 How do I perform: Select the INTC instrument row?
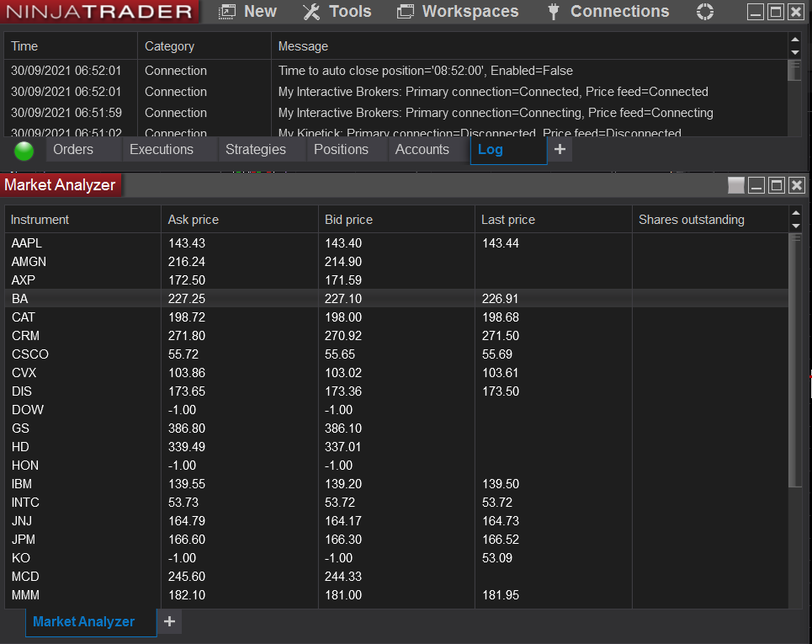tap(396, 503)
